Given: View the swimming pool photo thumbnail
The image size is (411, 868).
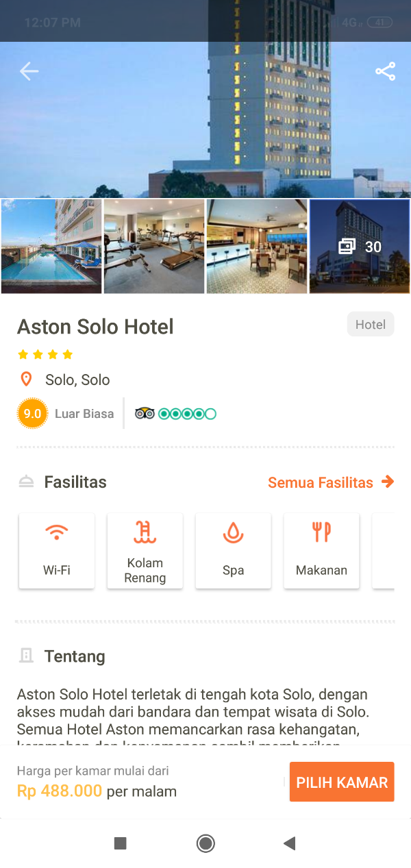Looking at the screenshot, I should pos(51,247).
